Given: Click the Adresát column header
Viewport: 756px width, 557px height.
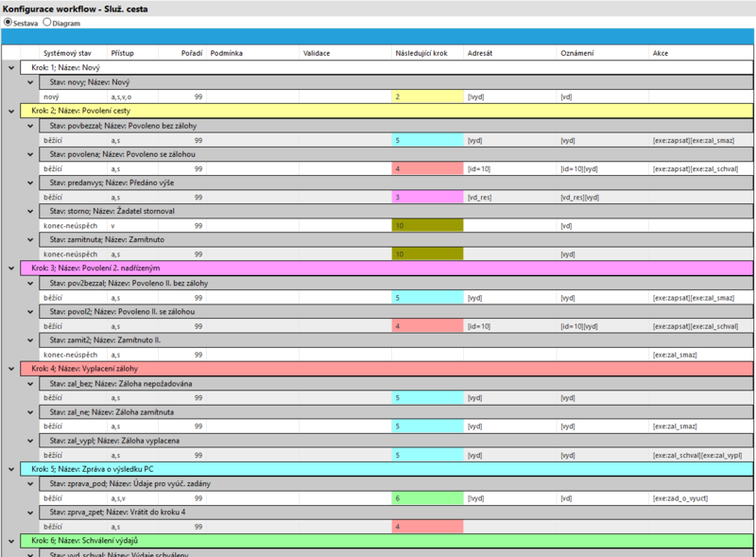Looking at the screenshot, I should (x=510, y=53).
